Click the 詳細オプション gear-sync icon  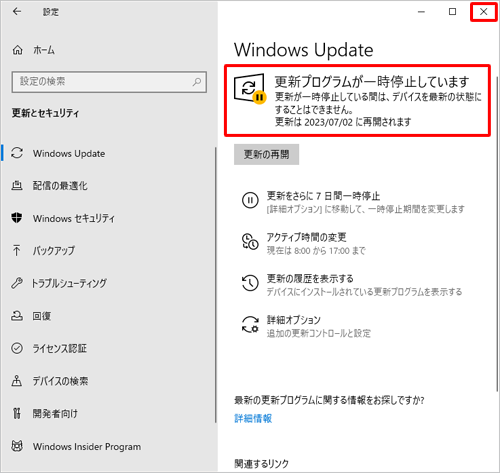coord(250,325)
